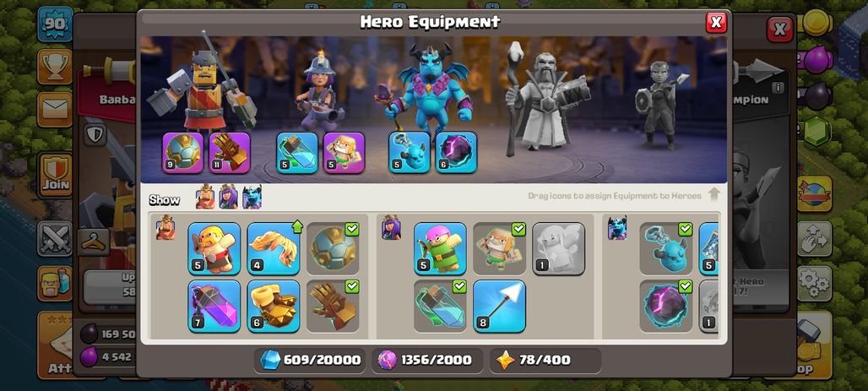Click the collapse arrow beside the drag hint
Image resolution: width=868 pixels, height=391 pixels.
coord(714,195)
